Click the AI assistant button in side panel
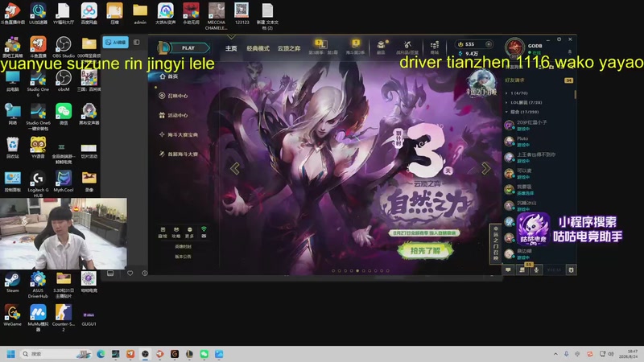Screen dimensions: 644x362 [115, 43]
